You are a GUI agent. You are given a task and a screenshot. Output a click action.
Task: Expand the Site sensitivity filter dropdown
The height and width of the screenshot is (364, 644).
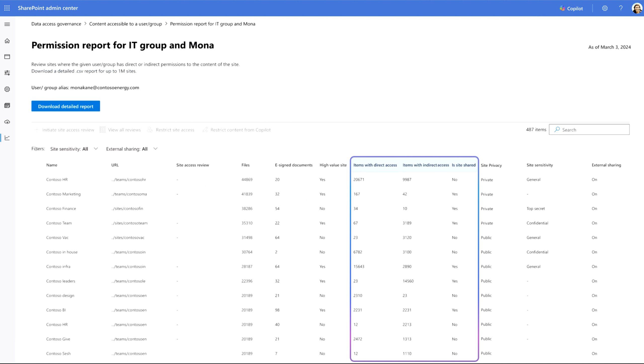[74, 149]
